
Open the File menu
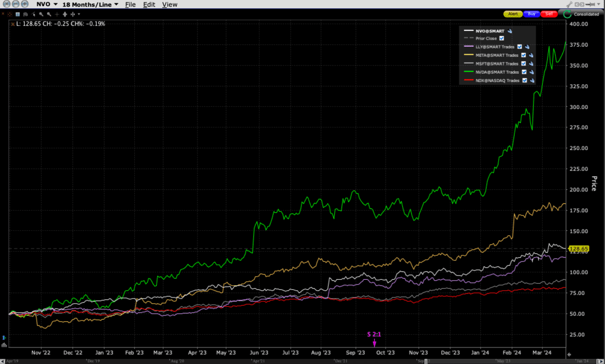[x=130, y=4]
